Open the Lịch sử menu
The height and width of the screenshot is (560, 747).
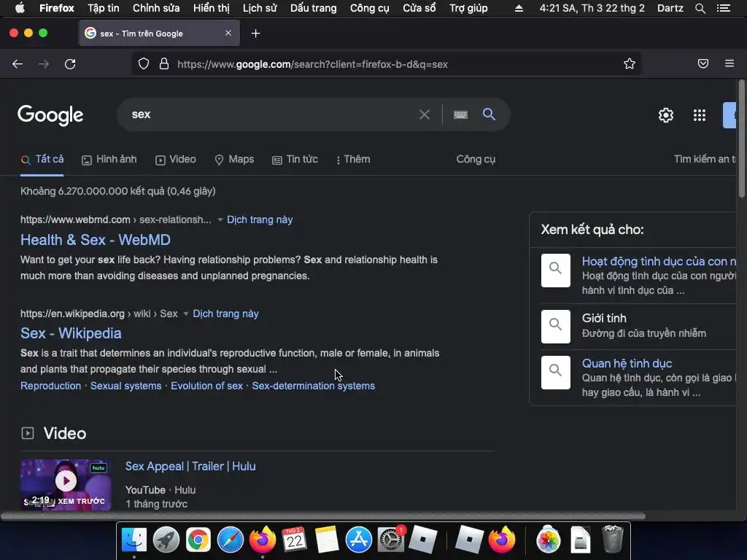point(260,8)
